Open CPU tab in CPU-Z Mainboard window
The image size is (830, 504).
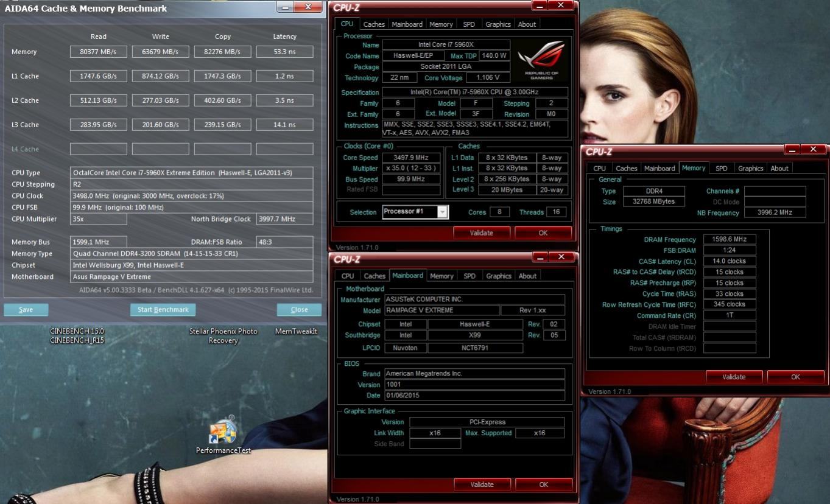click(348, 276)
